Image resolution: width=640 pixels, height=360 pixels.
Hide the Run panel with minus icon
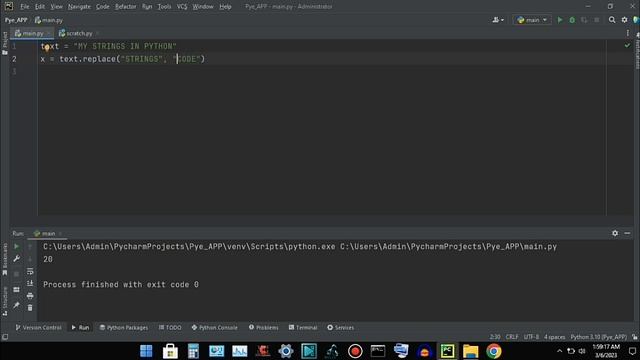tap(627, 233)
